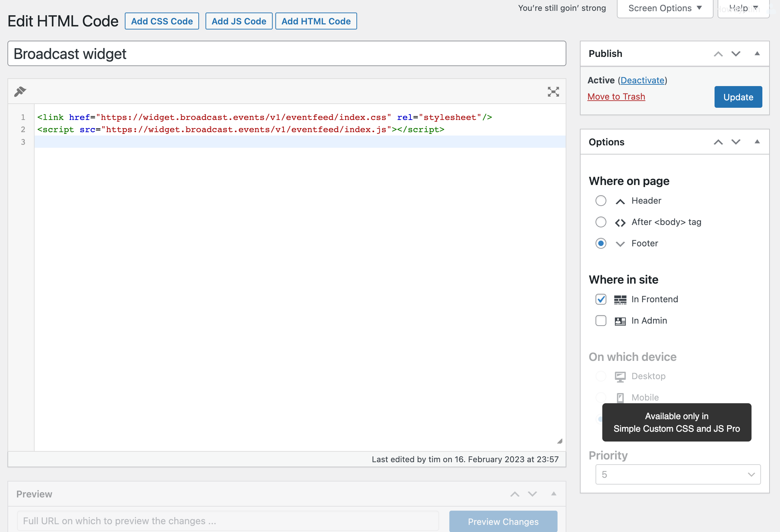Click the Last edited by tim status text

[465, 459]
